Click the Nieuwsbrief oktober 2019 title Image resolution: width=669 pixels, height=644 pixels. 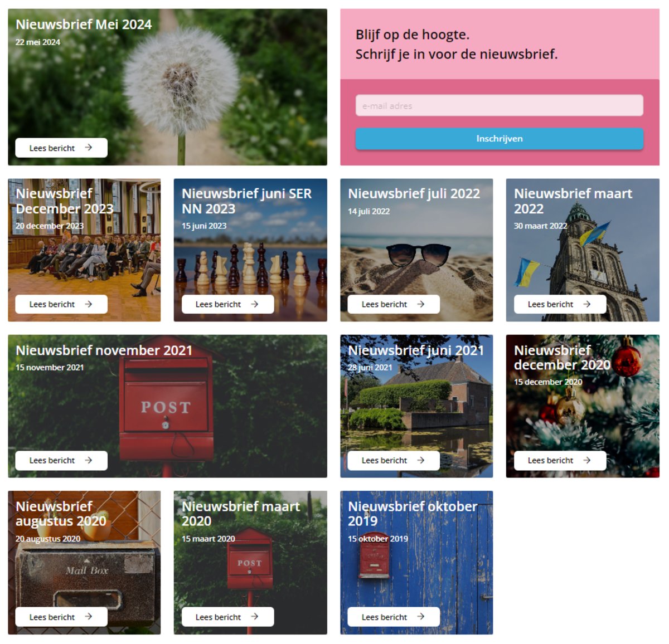tap(413, 514)
